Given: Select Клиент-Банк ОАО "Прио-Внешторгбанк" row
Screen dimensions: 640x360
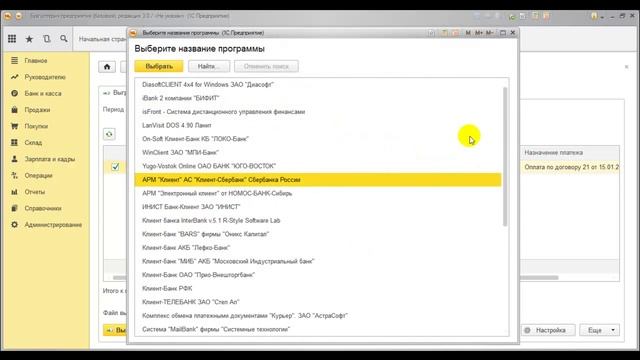Looking at the screenshot, I should (x=318, y=275).
